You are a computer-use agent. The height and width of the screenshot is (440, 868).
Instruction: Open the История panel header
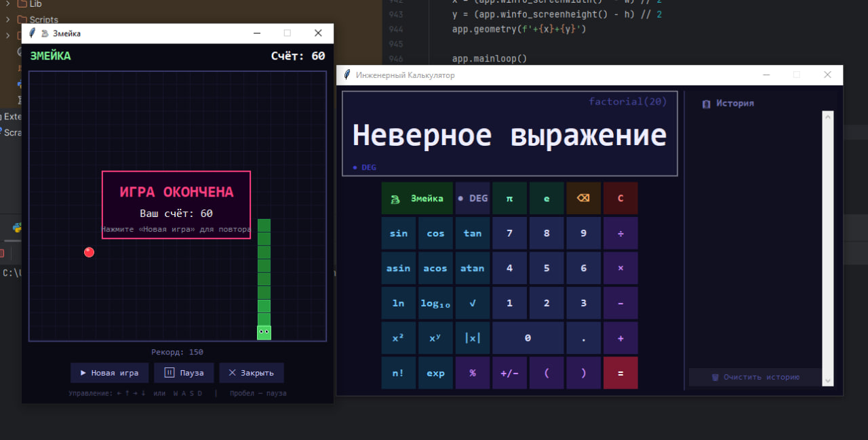(x=728, y=103)
